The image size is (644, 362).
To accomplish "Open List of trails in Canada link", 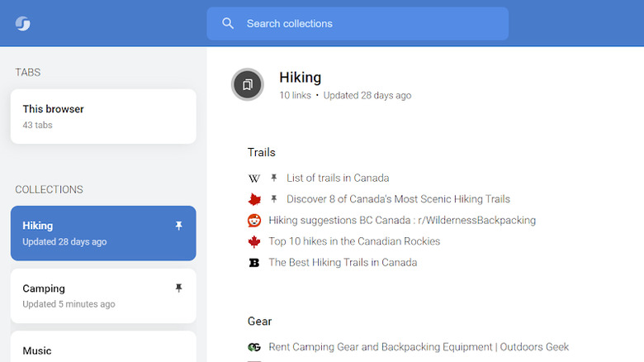I will [x=337, y=179].
